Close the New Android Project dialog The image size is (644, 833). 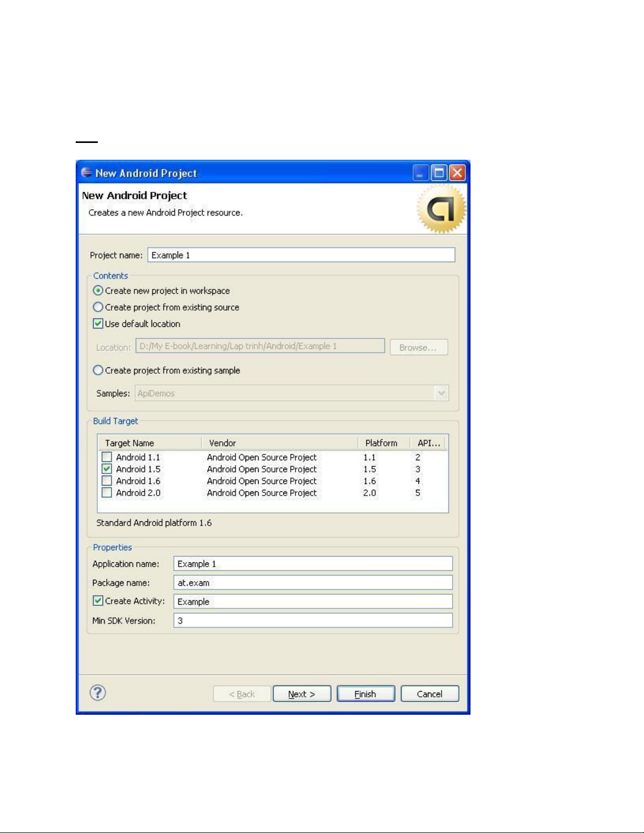point(457,173)
